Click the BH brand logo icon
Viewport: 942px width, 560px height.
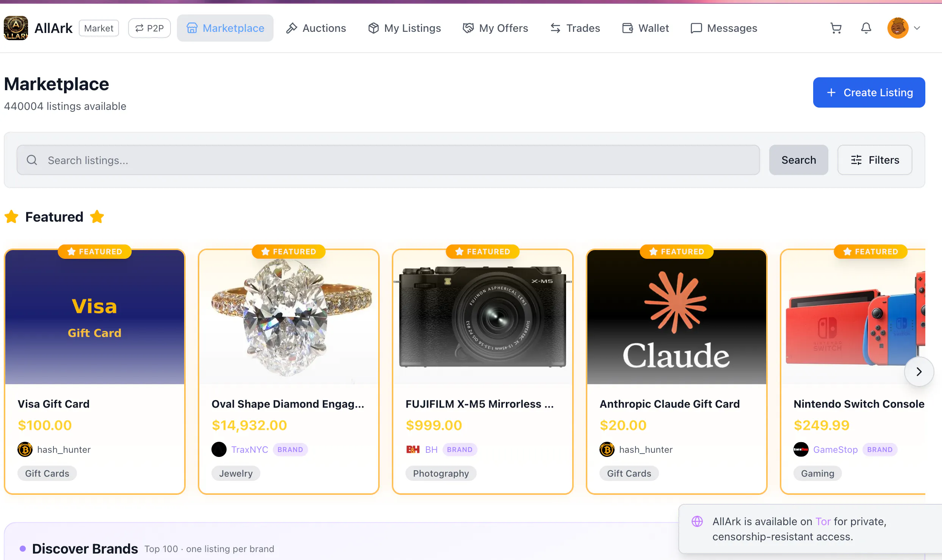pos(413,449)
